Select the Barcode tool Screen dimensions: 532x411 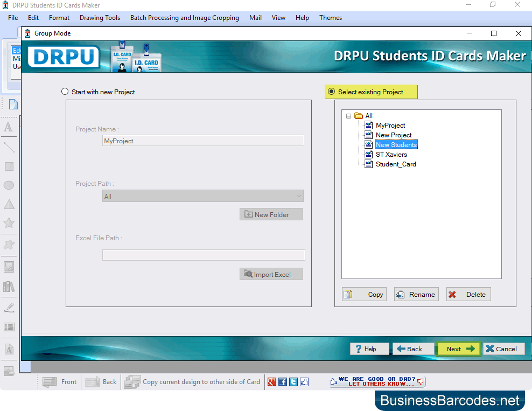coord(9,327)
